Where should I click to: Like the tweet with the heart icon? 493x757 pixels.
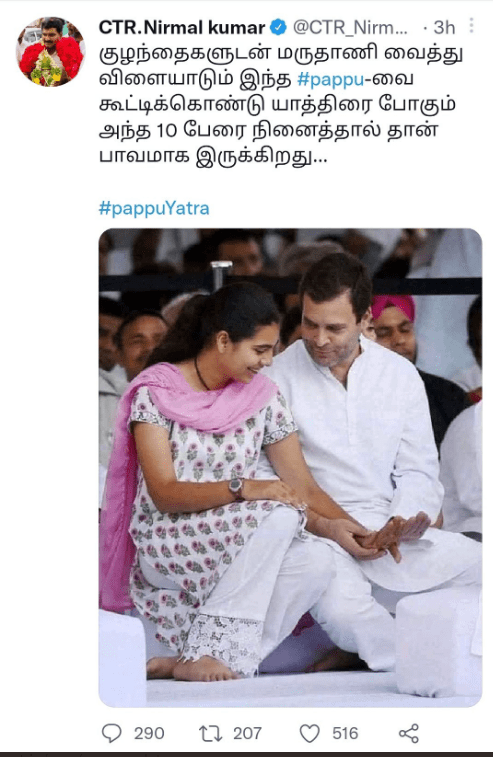click(x=310, y=734)
